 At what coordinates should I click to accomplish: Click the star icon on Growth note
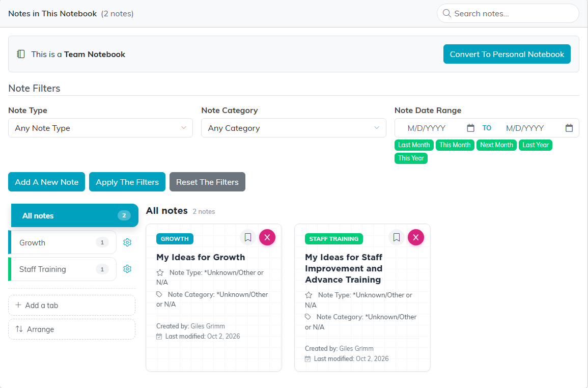tap(160, 273)
